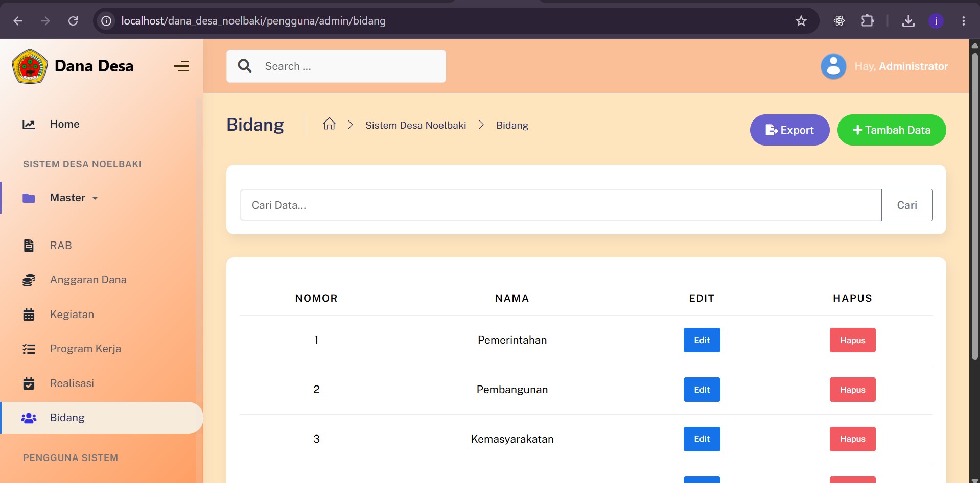
Task: Delete the Kemasyarakatan row with Hapus
Action: click(852, 439)
